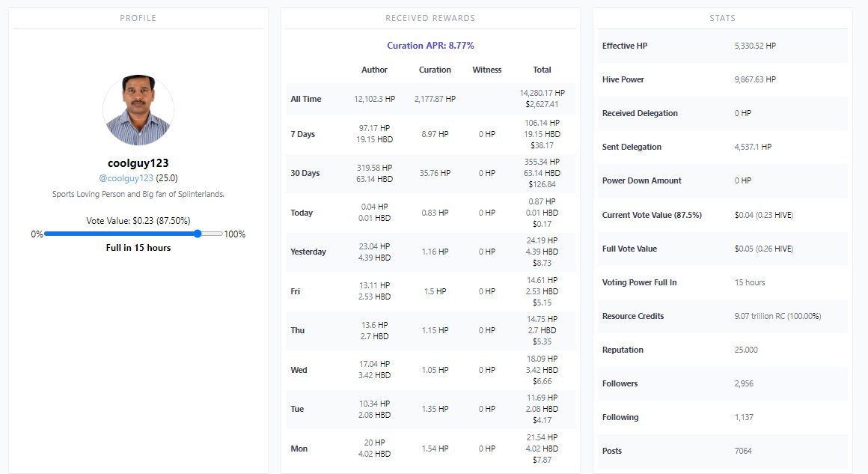The height and width of the screenshot is (474, 868).
Task: Select the All Time author value 12,102.3 HP
Action: pyautogui.click(x=374, y=99)
